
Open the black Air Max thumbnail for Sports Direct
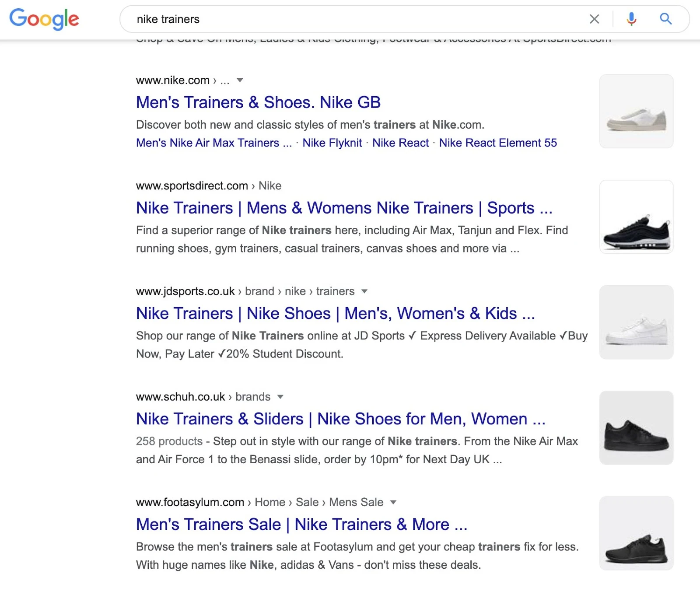[x=636, y=217]
